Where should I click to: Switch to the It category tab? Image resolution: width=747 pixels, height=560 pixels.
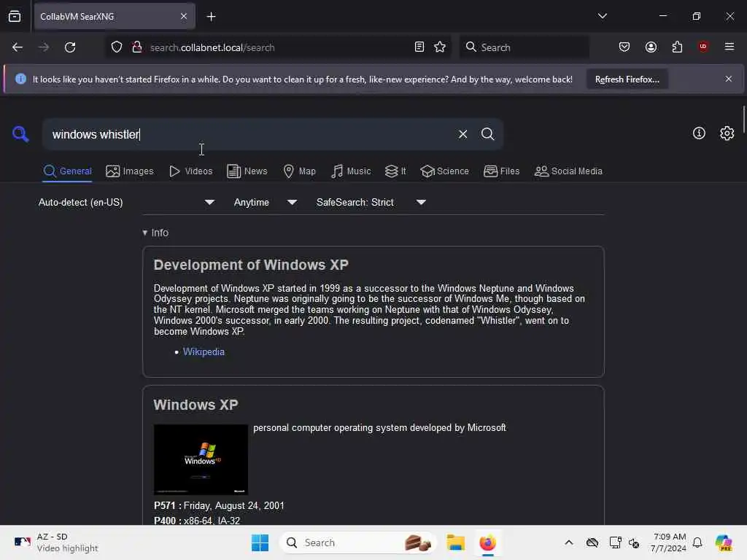tap(395, 171)
